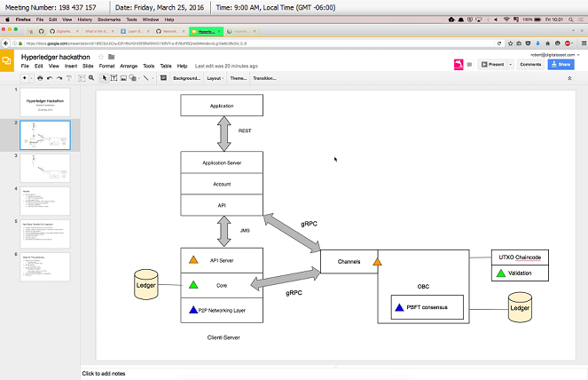588x380 pixels.
Task: Click the Undo arrow icon
Action: coord(50,78)
